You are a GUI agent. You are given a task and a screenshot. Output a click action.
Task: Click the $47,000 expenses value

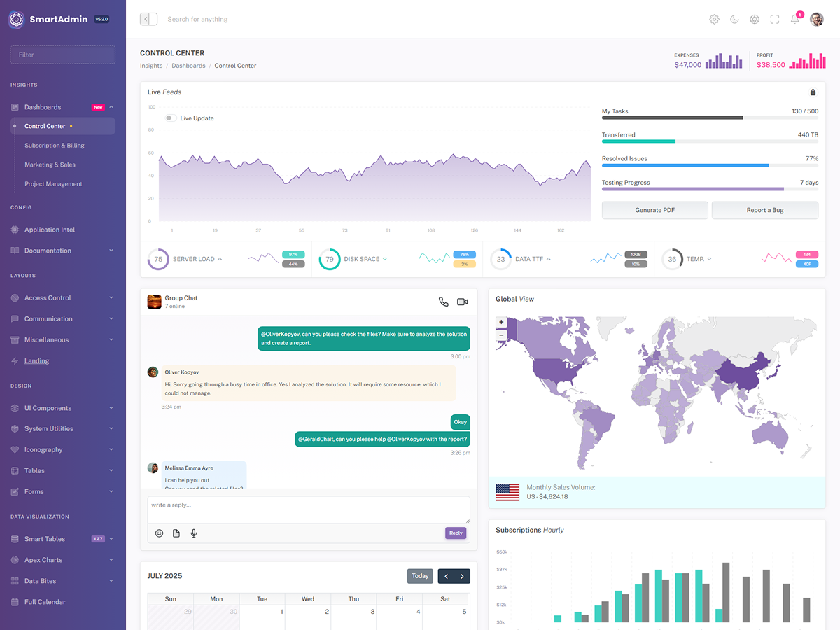pyautogui.click(x=687, y=65)
